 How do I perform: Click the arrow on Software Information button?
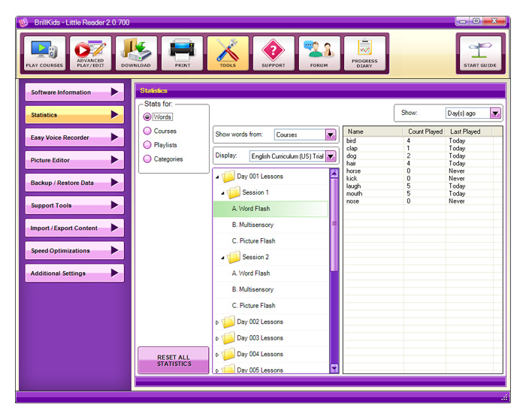pyautogui.click(x=115, y=92)
